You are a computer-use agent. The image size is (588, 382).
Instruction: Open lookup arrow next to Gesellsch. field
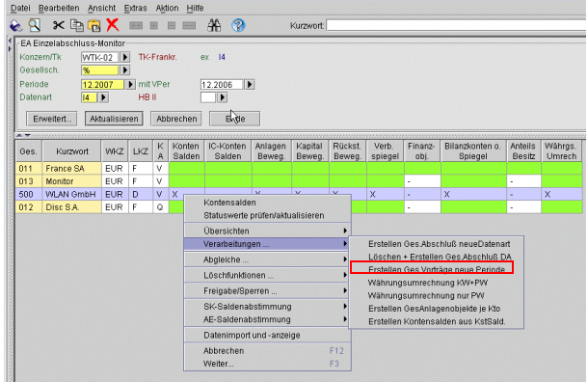(x=125, y=70)
